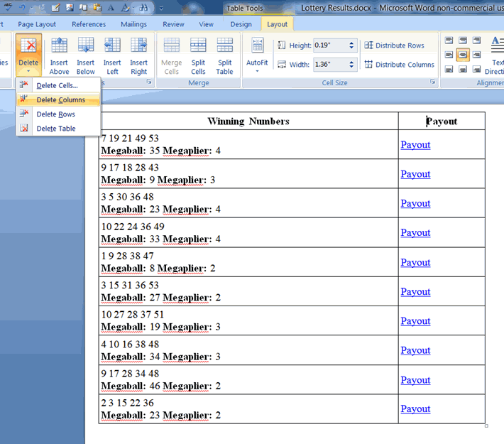Choose Delete Table from the menu
This screenshot has height=444, width=504.
click(x=58, y=129)
